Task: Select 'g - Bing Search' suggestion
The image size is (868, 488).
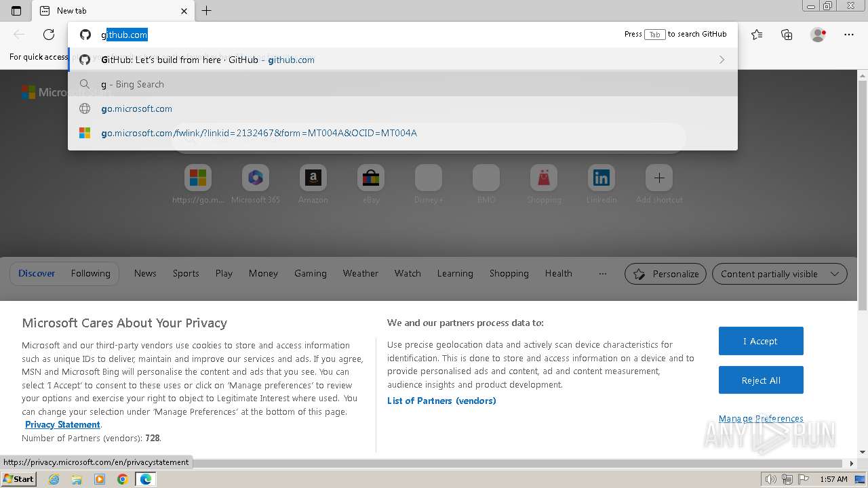Action: pyautogui.click(x=403, y=84)
